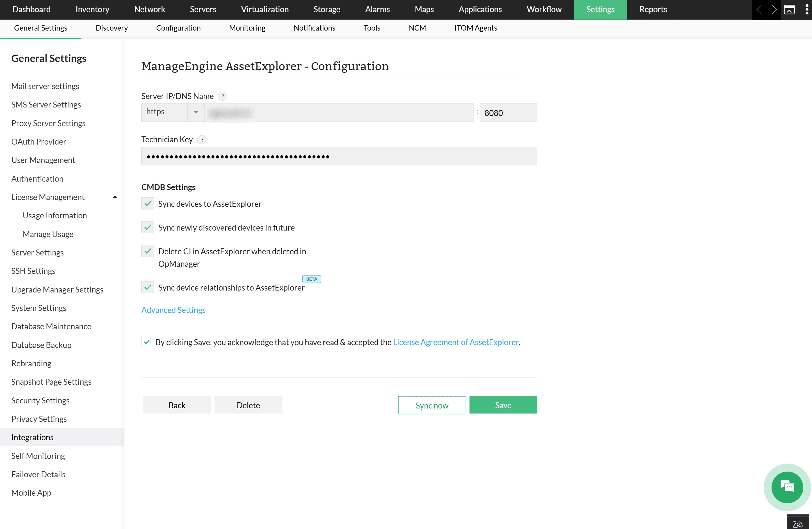
Task: Click the Back button
Action: pyautogui.click(x=177, y=405)
